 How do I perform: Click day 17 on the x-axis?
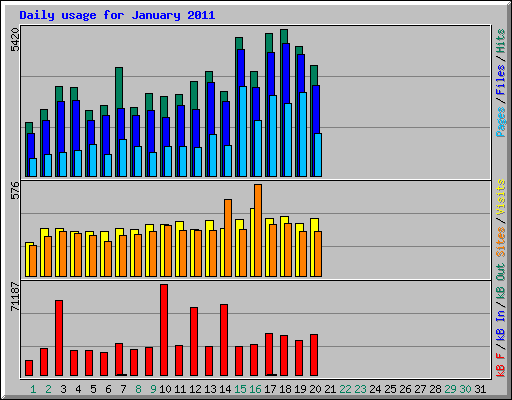[270, 389]
